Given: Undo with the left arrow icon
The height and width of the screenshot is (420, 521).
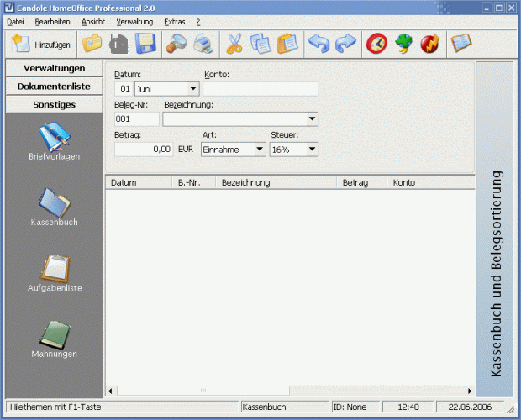Looking at the screenshot, I should pos(319,44).
